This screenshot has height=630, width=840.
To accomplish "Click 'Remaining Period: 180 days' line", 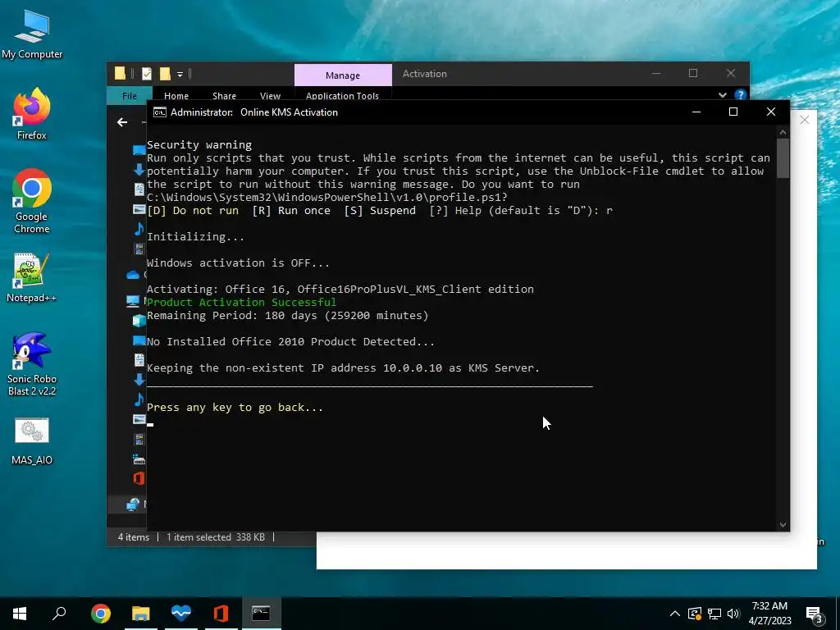I will 288,316.
